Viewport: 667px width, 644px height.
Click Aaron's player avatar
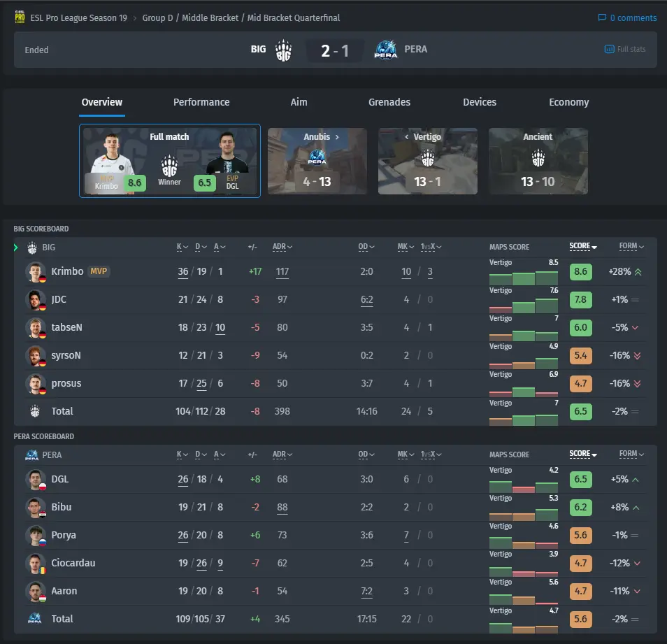35,592
